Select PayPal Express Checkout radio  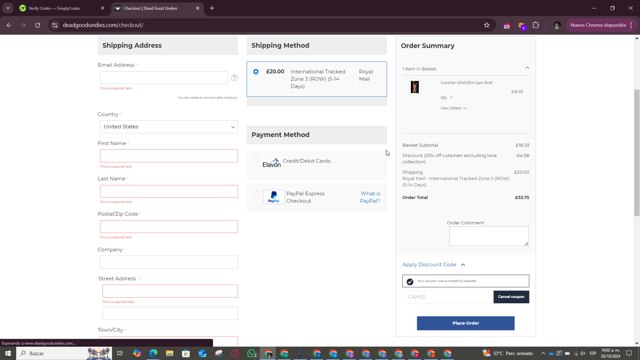click(256, 193)
